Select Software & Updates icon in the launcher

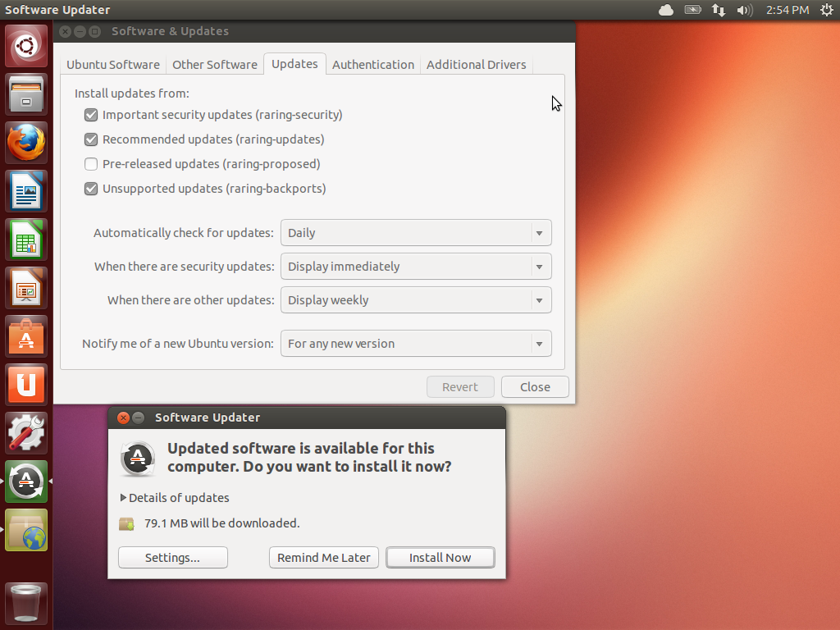point(26,531)
